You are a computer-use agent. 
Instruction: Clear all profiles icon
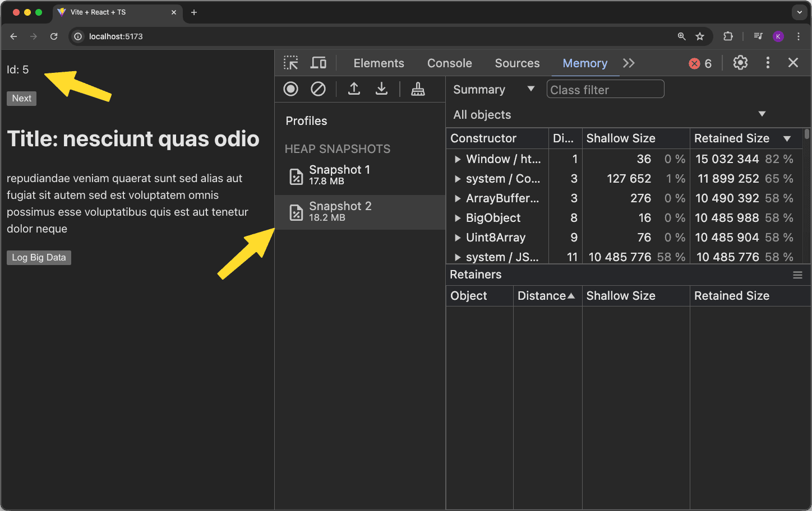click(x=318, y=89)
